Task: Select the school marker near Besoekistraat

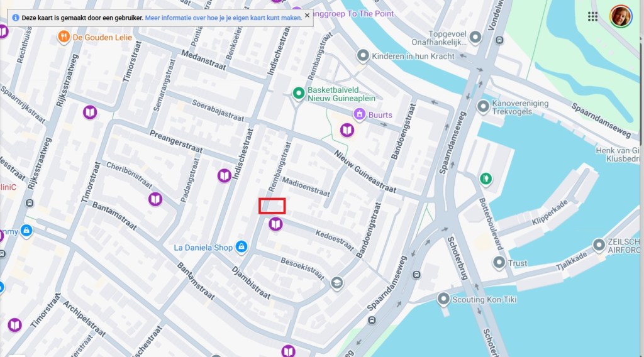Action: click(x=337, y=283)
